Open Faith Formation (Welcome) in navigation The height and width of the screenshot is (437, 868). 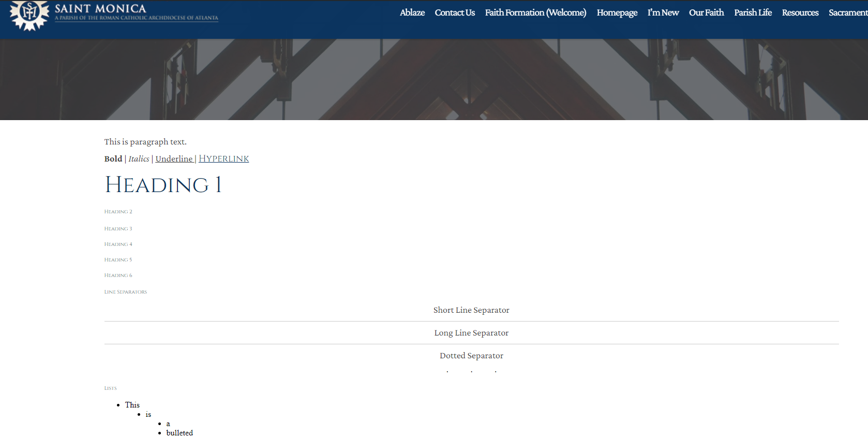(535, 12)
